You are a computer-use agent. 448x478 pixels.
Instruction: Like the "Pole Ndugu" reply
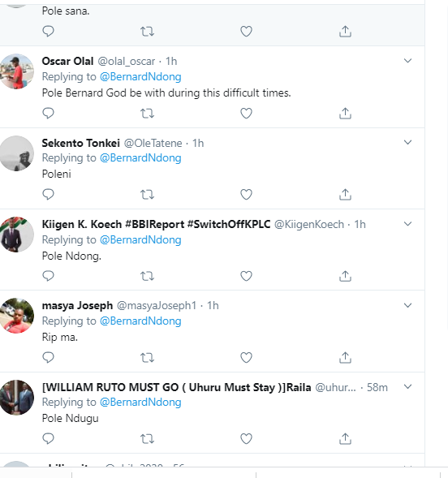pos(246,439)
